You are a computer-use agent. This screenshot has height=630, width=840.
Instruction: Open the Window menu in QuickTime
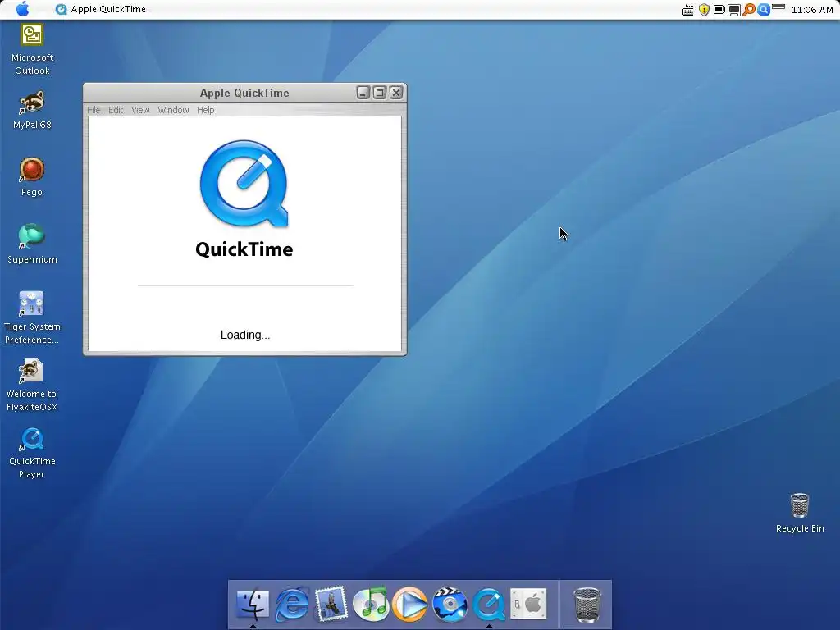pyautogui.click(x=173, y=110)
